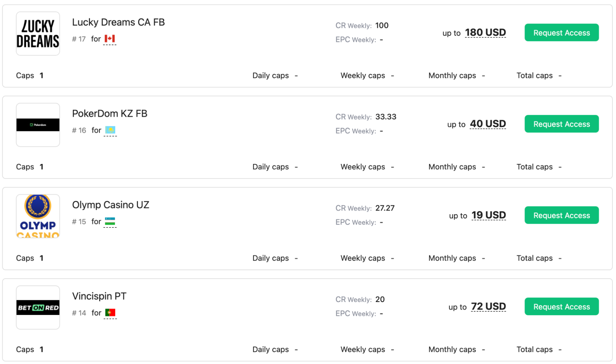
Task: Click the Portugal flag icon
Action: 110,313
